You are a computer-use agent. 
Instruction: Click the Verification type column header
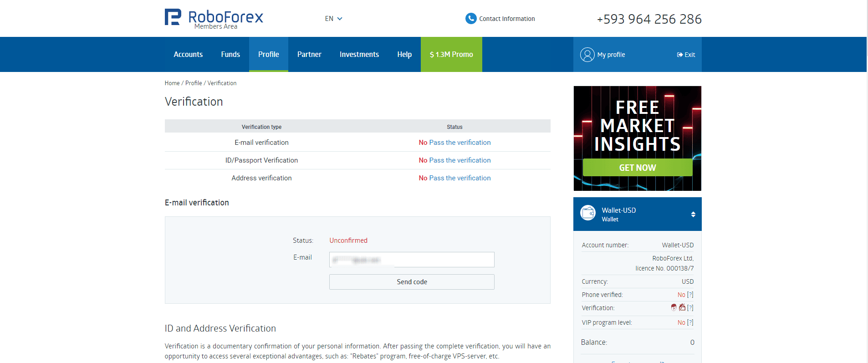click(x=261, y=127)
